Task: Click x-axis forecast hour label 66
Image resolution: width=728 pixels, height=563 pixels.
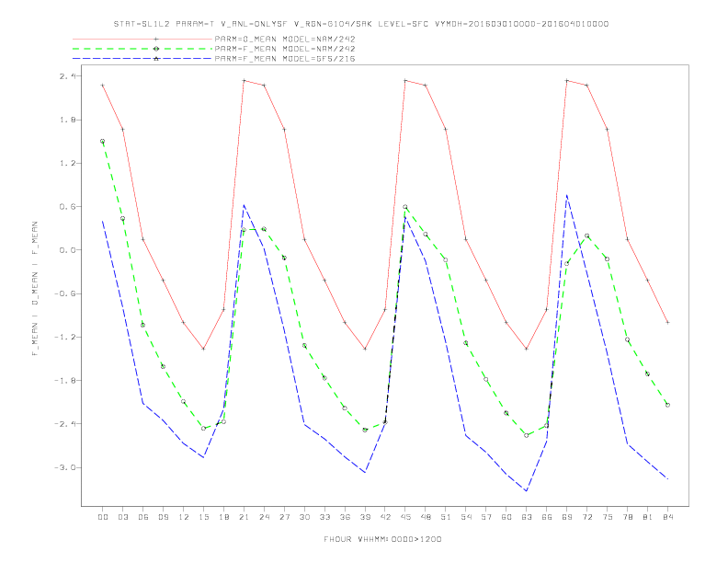Action: pyautogui.click(x=547, y=517)
